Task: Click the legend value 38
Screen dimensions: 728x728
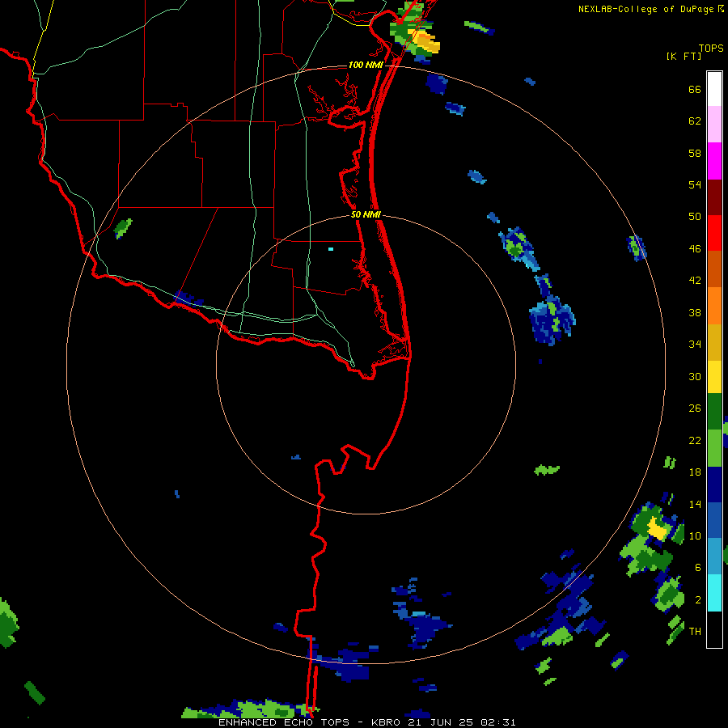Action: pyautogui.click(x=695, y=312)
